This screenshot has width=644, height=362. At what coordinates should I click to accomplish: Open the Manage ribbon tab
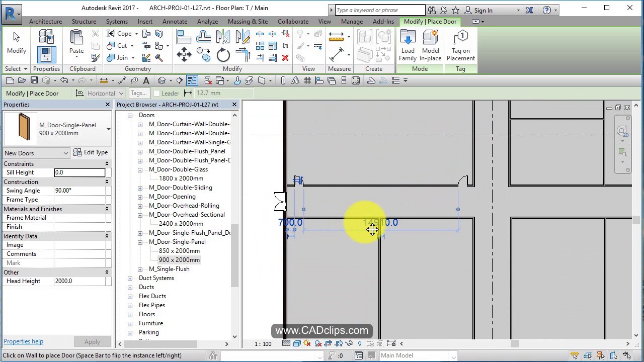click(x=352, y=21)
